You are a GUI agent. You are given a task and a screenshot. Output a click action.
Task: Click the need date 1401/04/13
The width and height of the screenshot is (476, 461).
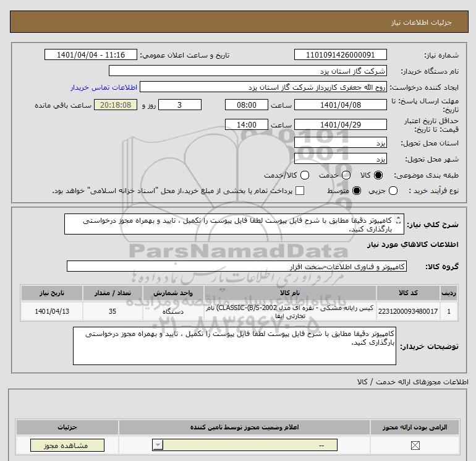52,311
